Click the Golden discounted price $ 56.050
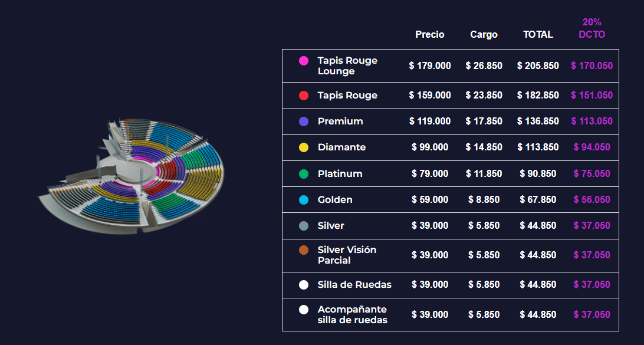The width and height of the screenshot is (644, 345). pyautogui.click(x=592, y=200)
